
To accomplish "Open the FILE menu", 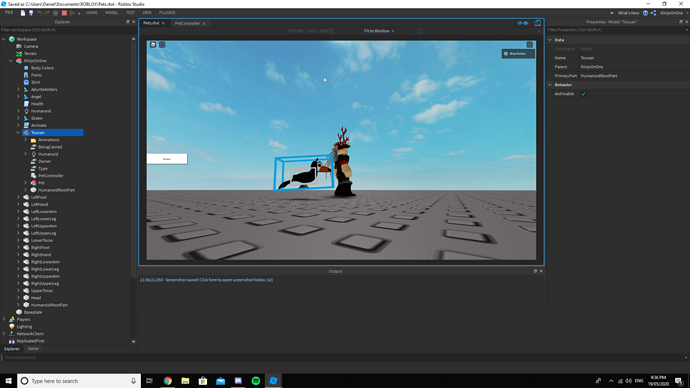I will point(9,13).
